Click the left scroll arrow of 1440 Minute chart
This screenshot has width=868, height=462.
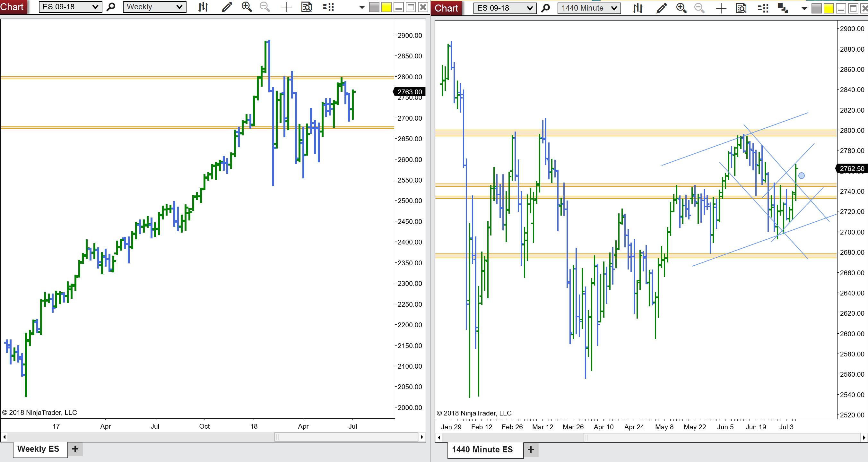tap(439, 437)
